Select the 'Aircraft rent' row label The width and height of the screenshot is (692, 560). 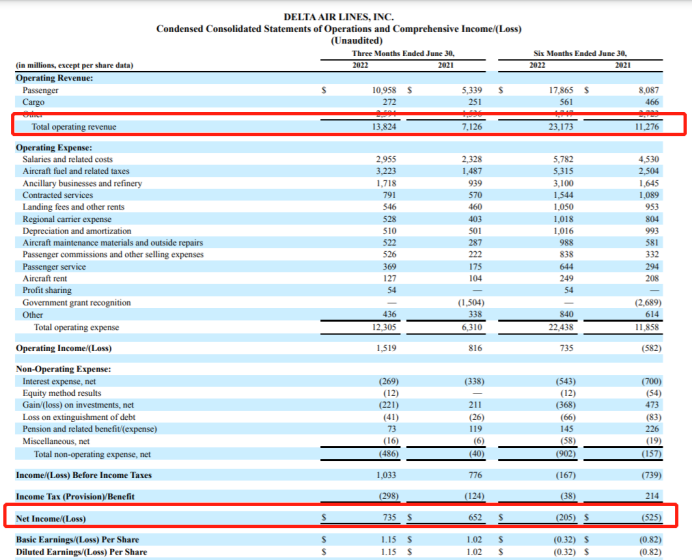(45, 278)
